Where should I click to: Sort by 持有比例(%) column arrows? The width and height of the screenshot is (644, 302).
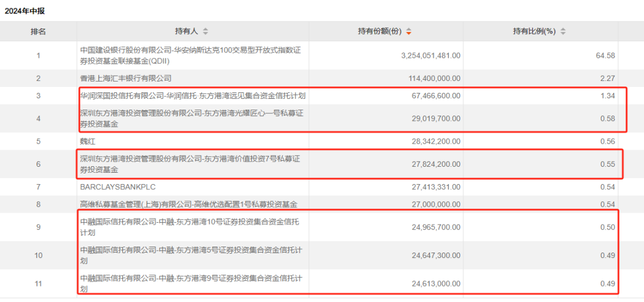click(563, 31)
